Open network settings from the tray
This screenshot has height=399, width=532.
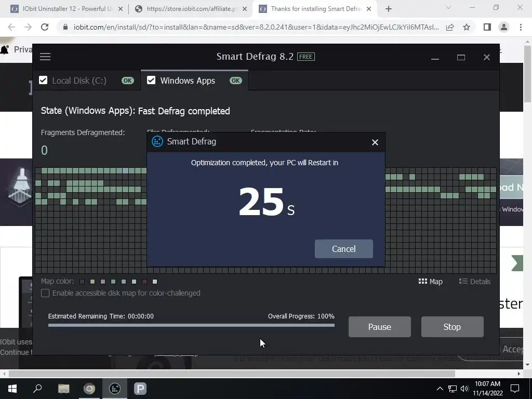[x=453, y=389]
